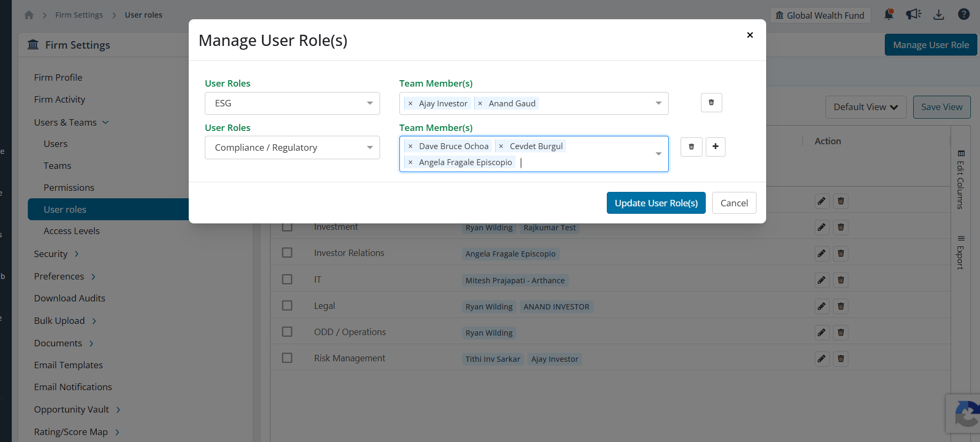Click Firm Settings breadcrumb link

click(x=79, y=15)
